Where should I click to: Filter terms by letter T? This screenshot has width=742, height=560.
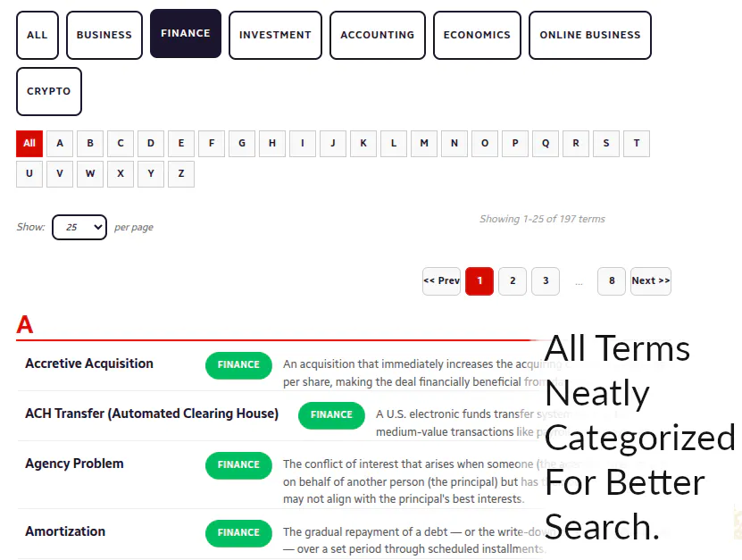(637, 144)
